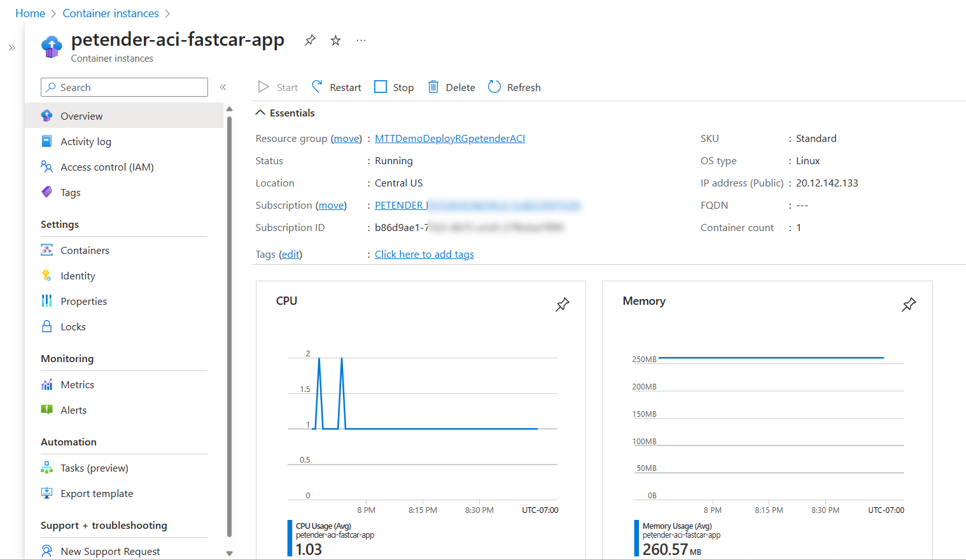Open the Locks settings

click(x=73, y=326)
